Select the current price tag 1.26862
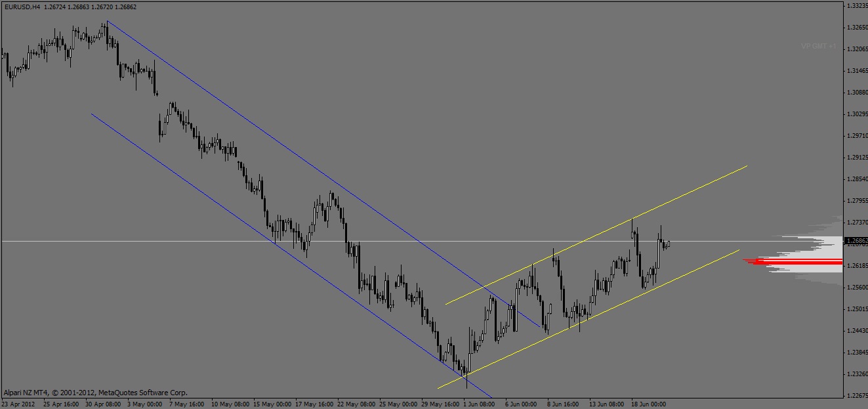This screenshot has width=868, height=409. tap(856, 242)
